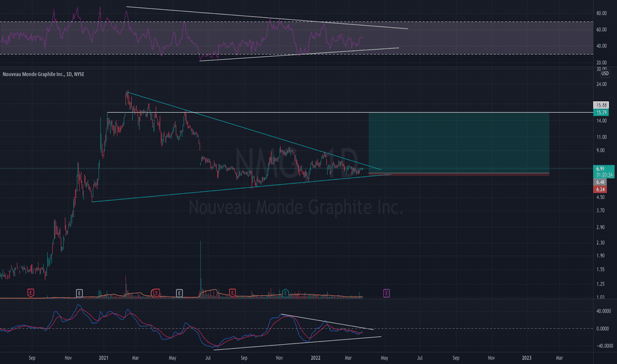
Task: Click the 80.00 RSI scale label
Action: (x=601, y=13)
